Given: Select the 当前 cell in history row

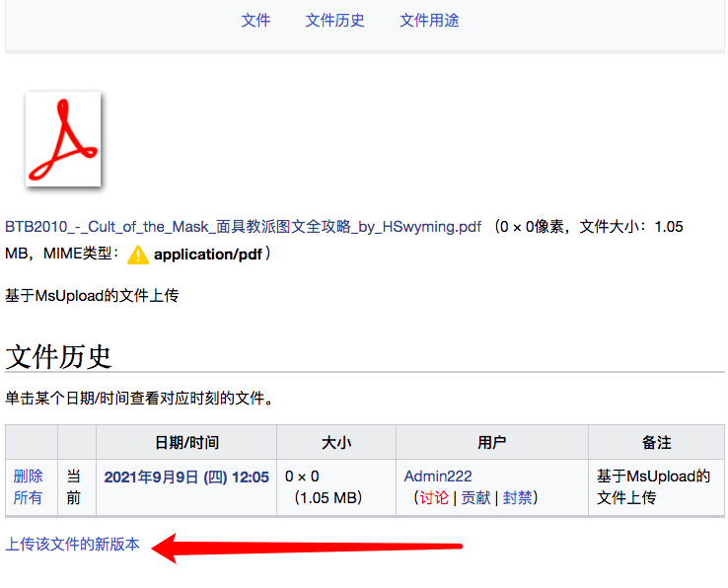Looking at the screenshot, I should 77,487.
